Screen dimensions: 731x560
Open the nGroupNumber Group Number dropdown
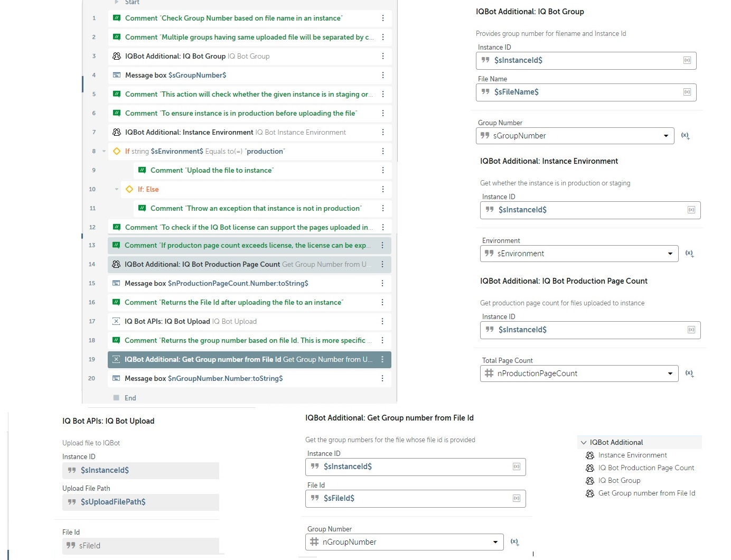pyautogui.click(x=405, y=542)
